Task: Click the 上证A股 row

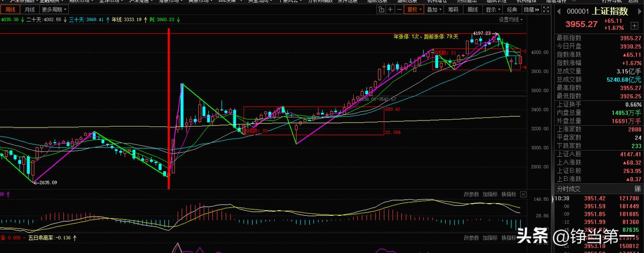Action: pyautogui.click(x=599, y=154)
